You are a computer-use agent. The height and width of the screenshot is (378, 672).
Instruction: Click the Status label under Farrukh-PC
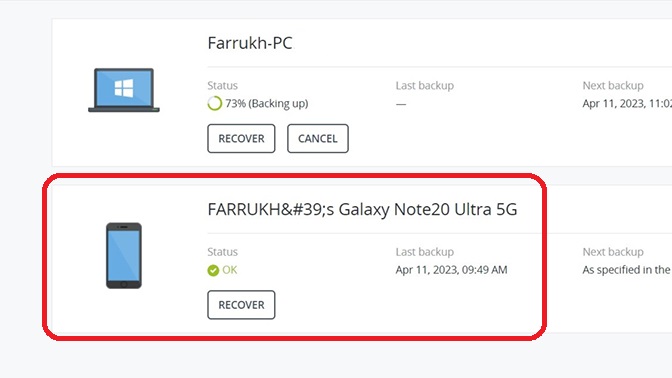click(x=222, y=86)
